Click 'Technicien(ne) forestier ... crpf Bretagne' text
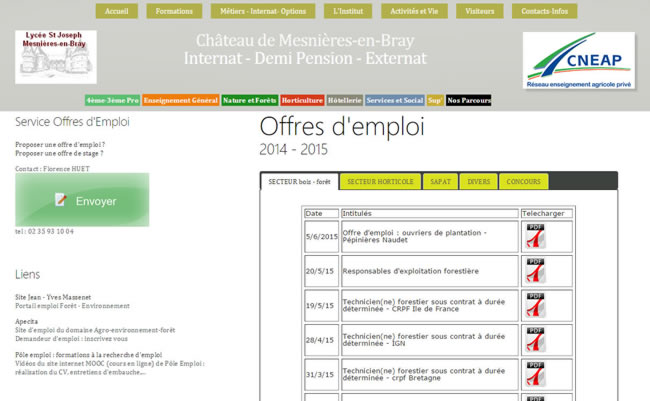Screen dimensions: 650x401 pos(424,374)
